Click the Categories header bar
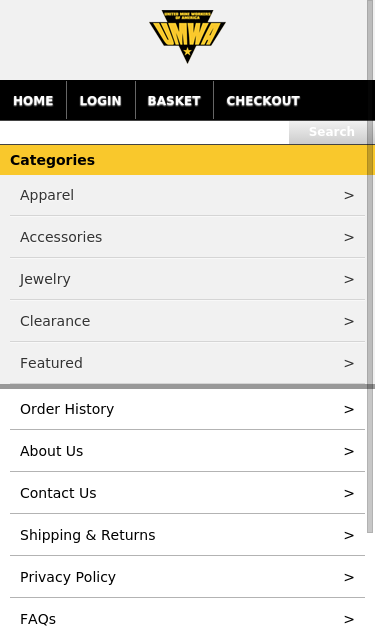The width and height of the screenshot is (375, 627). [187, 160]
